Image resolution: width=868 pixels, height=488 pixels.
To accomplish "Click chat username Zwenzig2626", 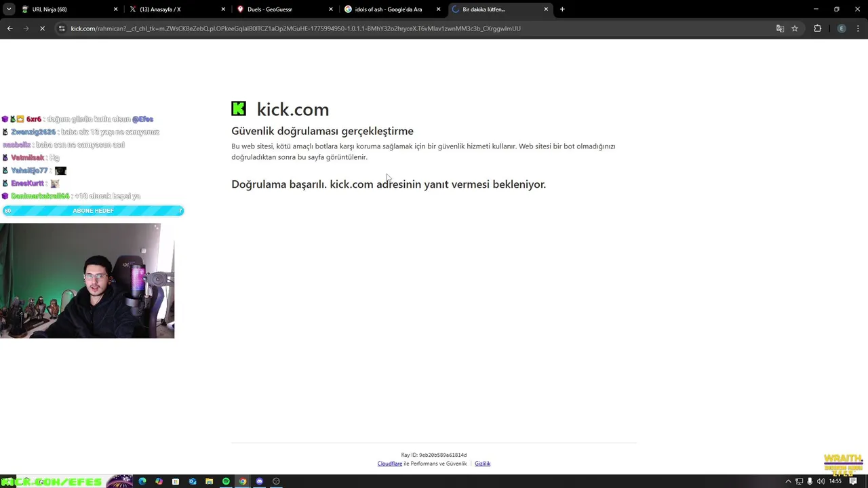I will tap(33, 132).
